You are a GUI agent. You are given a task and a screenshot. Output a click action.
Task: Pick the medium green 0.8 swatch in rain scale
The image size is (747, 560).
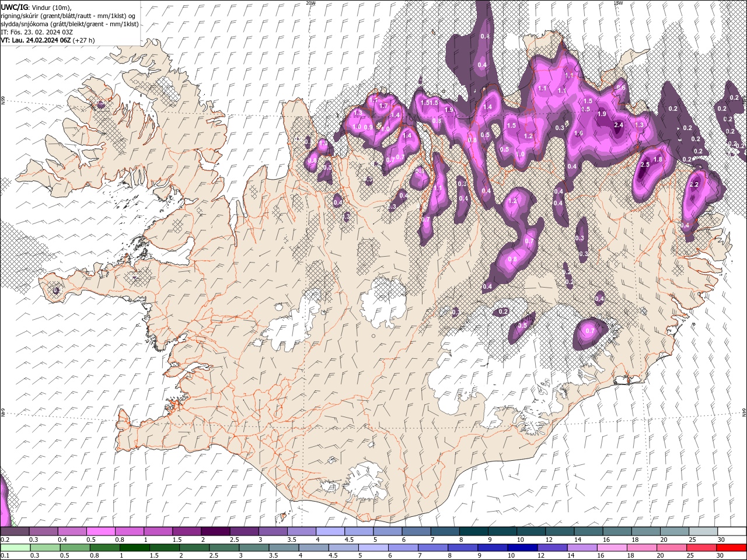pos(104,547)
